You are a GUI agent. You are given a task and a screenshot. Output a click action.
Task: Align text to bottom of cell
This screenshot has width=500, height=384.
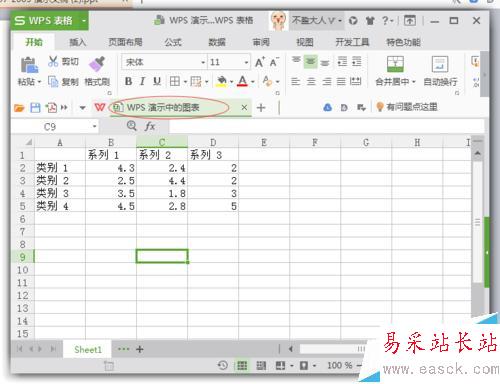pos(325,62)
